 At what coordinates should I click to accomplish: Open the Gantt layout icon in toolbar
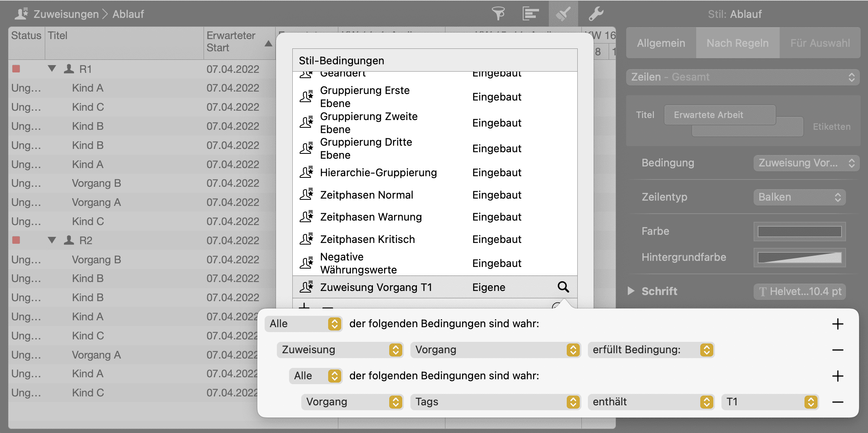click(x=530, y=14)
